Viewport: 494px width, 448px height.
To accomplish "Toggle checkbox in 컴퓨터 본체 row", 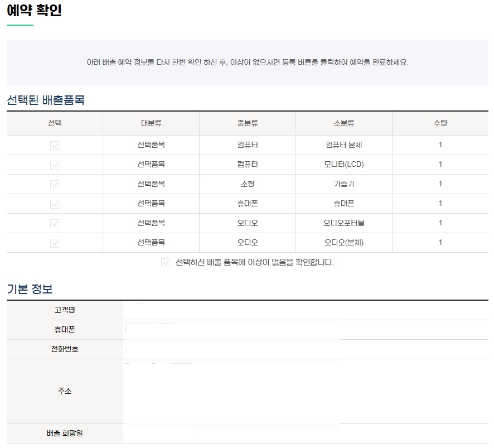I will pos(55,146).
